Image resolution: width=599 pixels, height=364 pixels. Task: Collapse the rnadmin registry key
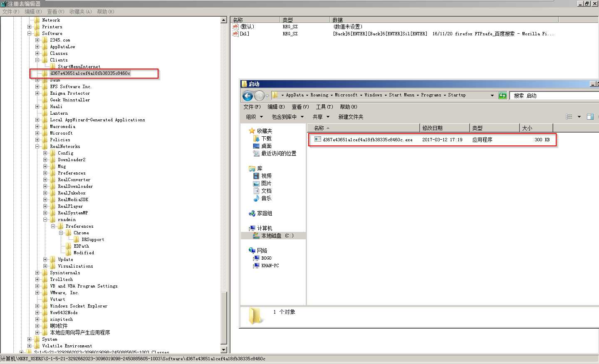(x=45, y=219)
